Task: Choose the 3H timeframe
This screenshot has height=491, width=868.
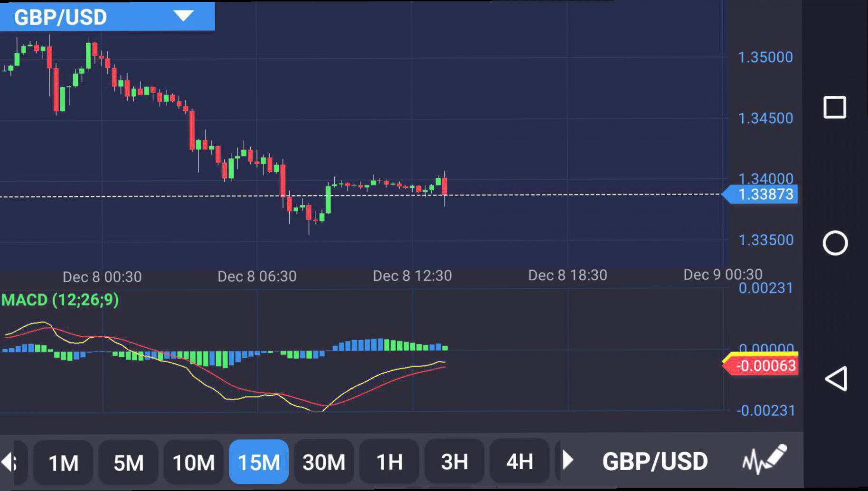Action: tap(454, 462)
